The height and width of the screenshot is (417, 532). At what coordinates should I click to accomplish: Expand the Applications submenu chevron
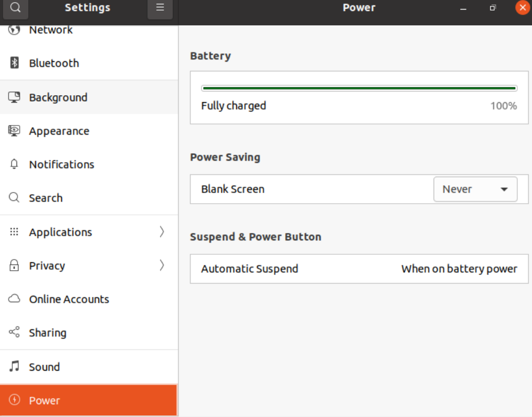(x=162, y=232)
